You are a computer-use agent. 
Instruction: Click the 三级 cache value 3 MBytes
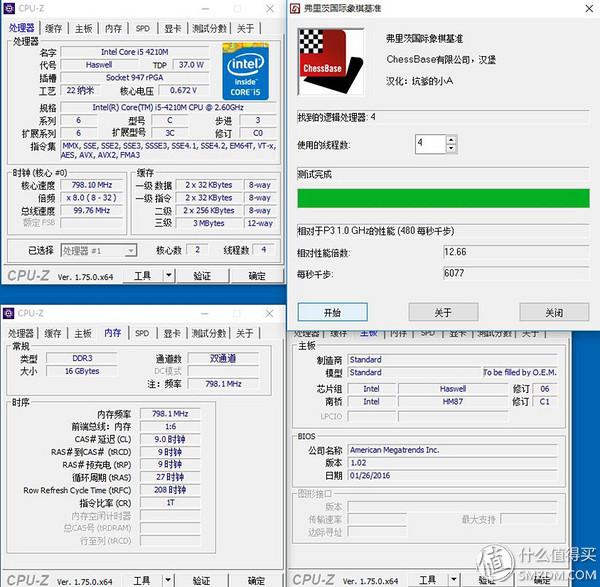(209, 223)
